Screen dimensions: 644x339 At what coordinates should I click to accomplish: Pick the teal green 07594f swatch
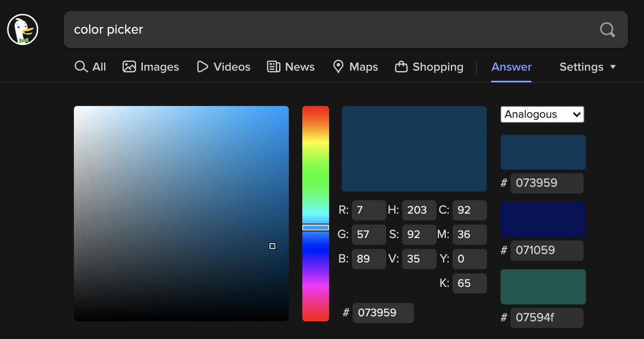pyautogui.click(x=543, y=287)
